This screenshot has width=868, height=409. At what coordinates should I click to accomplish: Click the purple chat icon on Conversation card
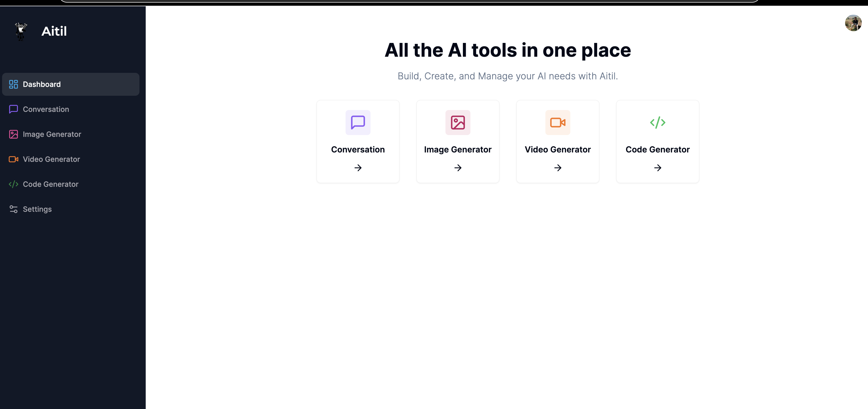tap(358, 123)
